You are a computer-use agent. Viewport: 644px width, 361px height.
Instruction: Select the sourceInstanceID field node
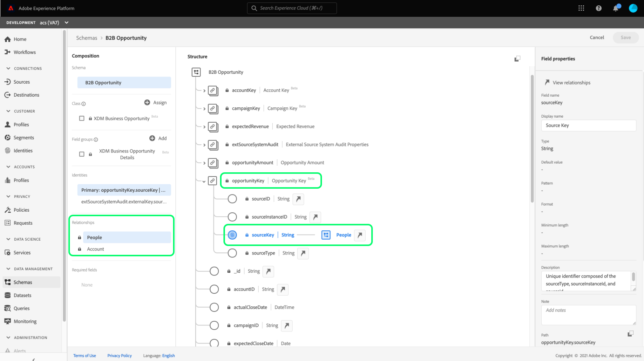pyautogui.click(x=232, y=217)
